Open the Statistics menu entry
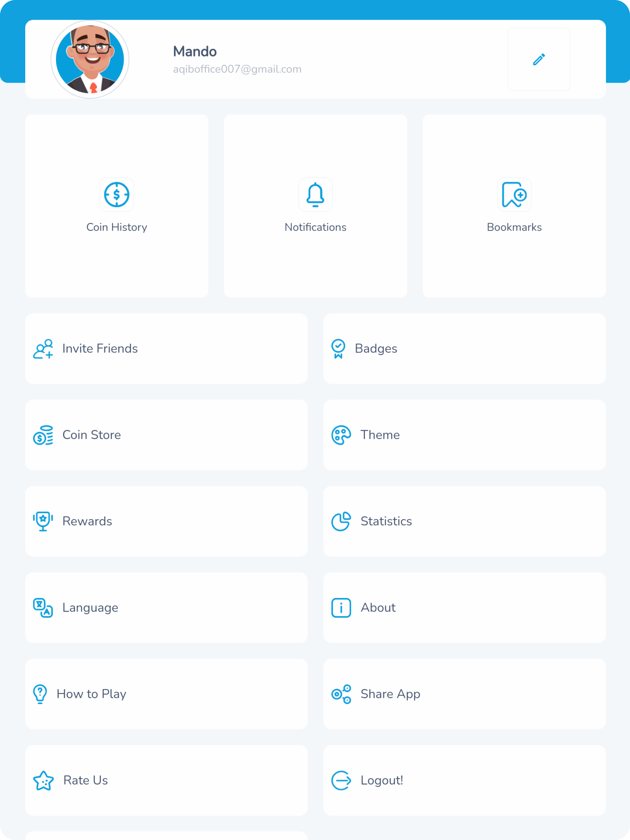The width and height of the screenshot is (630, 840). (465, 521)
